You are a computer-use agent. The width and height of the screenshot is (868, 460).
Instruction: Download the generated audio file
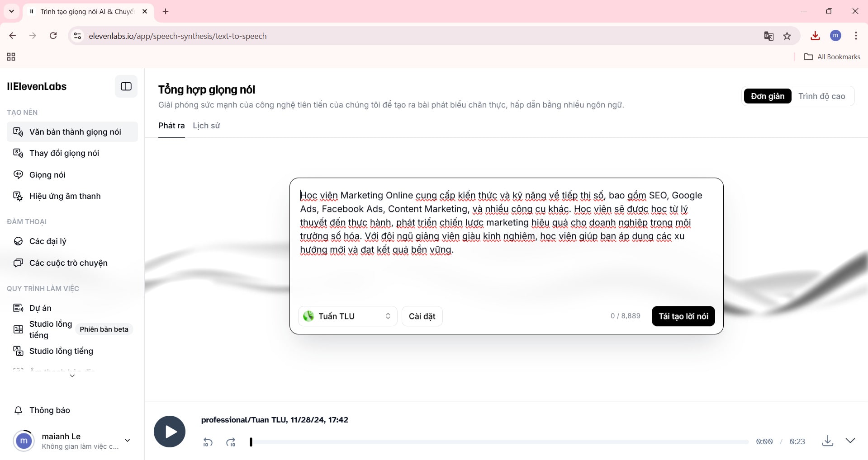pyautogui.click(x=827, y=441)
